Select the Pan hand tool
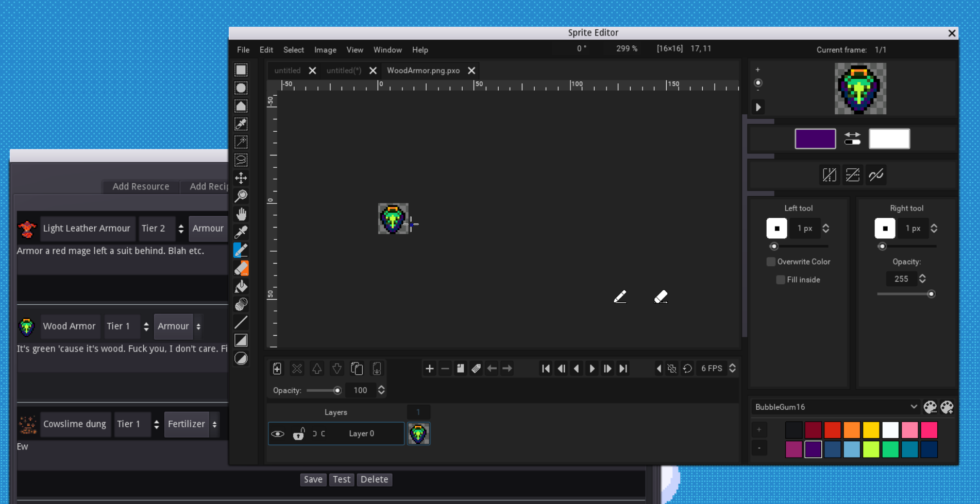 [241, 214]
